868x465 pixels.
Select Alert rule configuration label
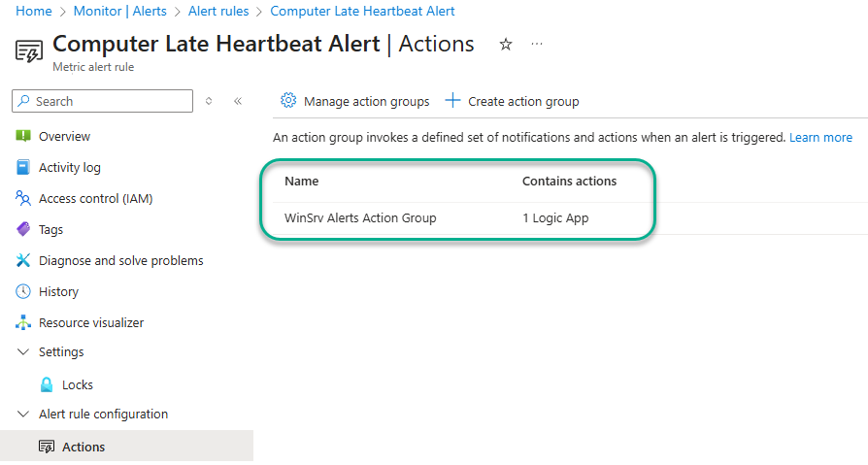(x=104, y=415)
